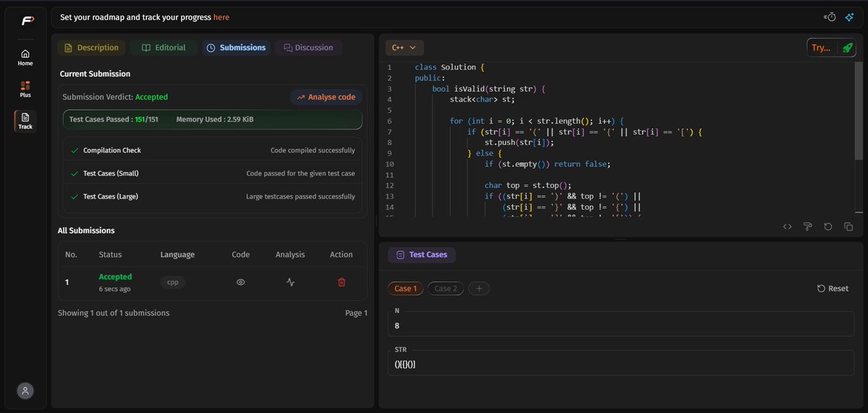
Task: Switch to the Editorial tab
Action: pos(163,48)
